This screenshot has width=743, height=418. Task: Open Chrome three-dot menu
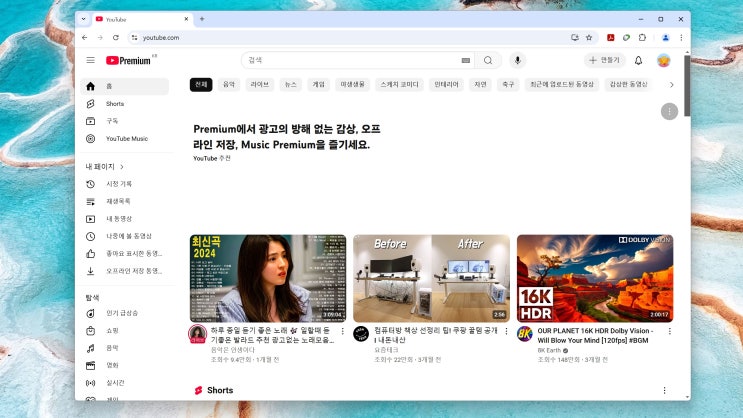(681, 37)
